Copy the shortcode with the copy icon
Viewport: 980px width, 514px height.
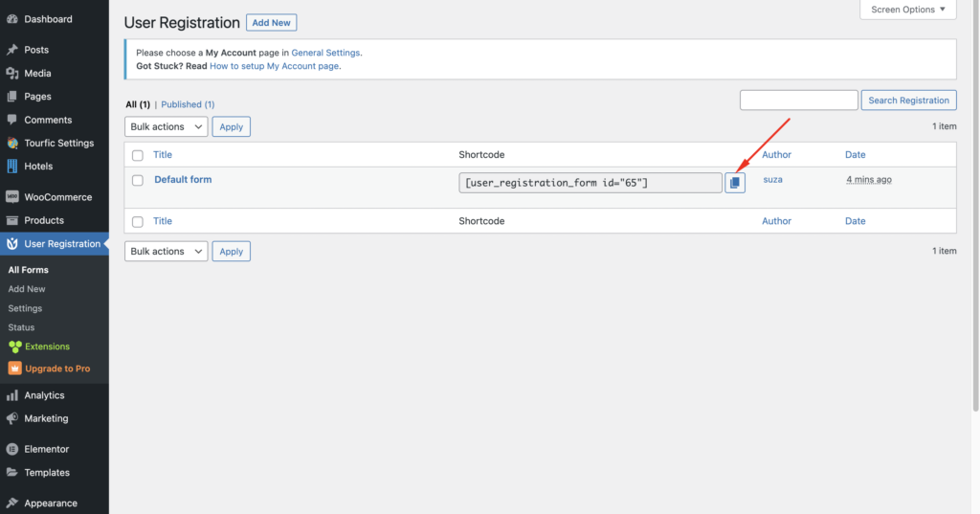[x=735, y=183]
